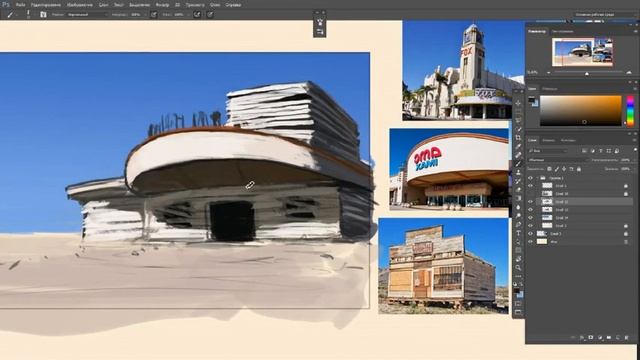This screenshot has width=640, height=360.
Task: Open brush flow slider dropdown arrow
Action: [x=189, y=14]
